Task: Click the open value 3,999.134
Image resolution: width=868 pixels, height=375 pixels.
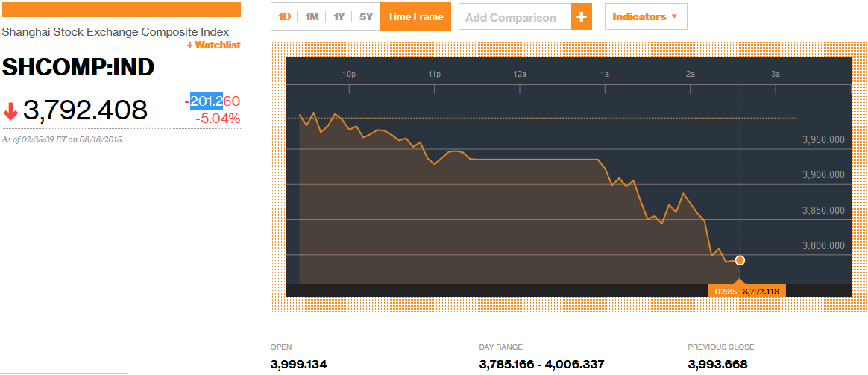Action: pos(298,365)
